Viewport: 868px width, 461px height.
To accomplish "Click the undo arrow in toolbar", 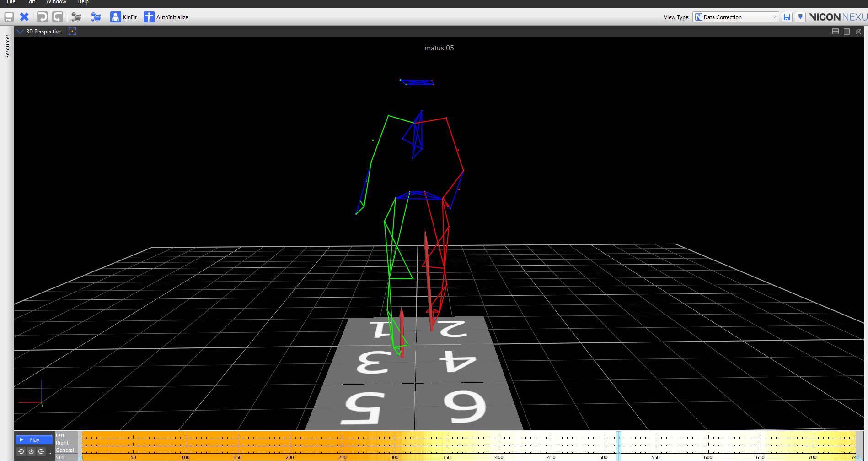I will [x=42, y=17].
